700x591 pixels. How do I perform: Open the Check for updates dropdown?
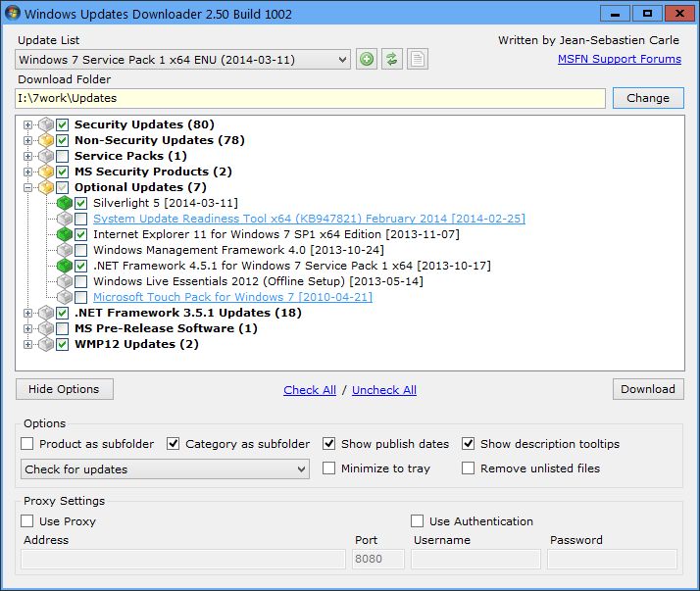[165, 469]
